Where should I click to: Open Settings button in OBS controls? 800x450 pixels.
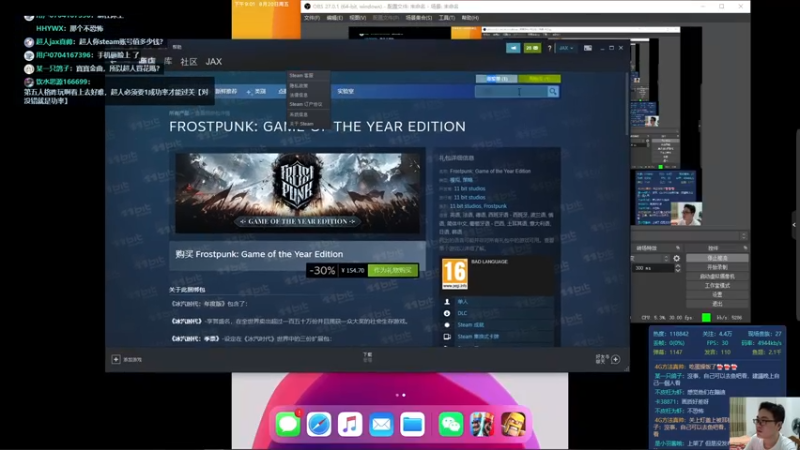(x=717, y=295)
